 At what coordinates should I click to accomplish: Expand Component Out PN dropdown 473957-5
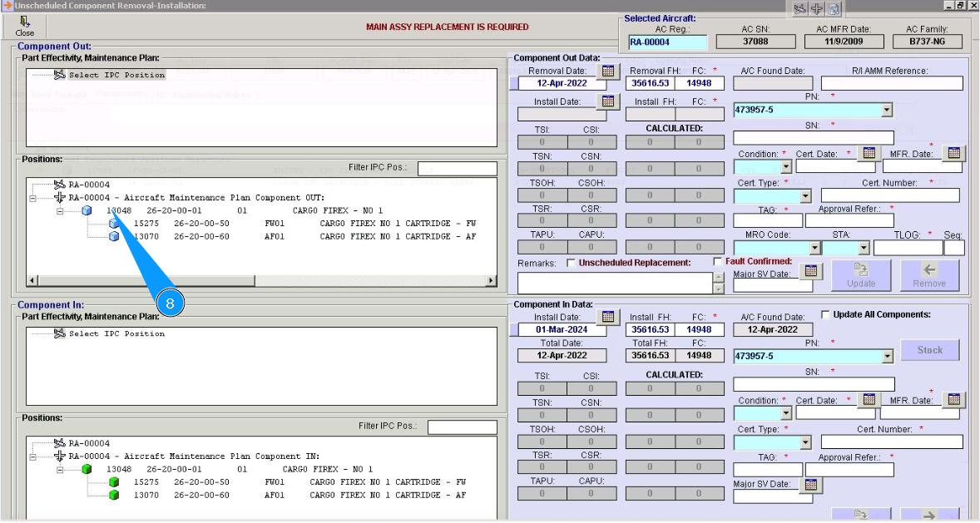pyautogui.click(x=886, y=110)
